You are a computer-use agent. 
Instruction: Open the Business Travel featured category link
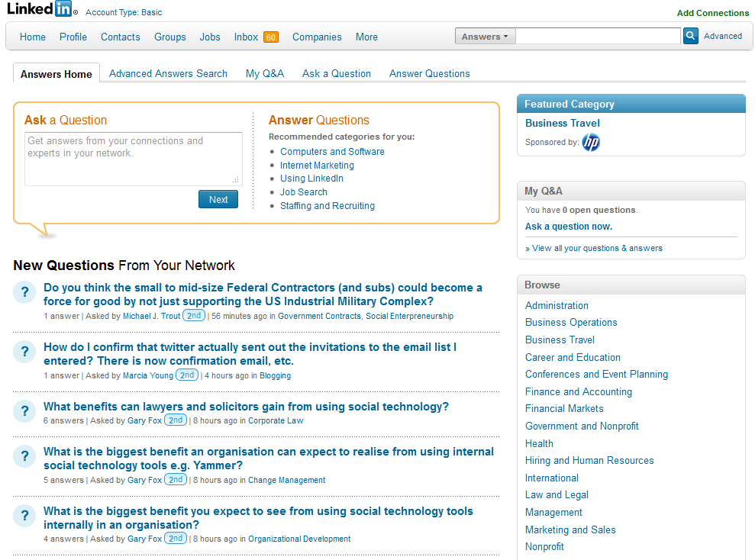[x=563, y=123]
